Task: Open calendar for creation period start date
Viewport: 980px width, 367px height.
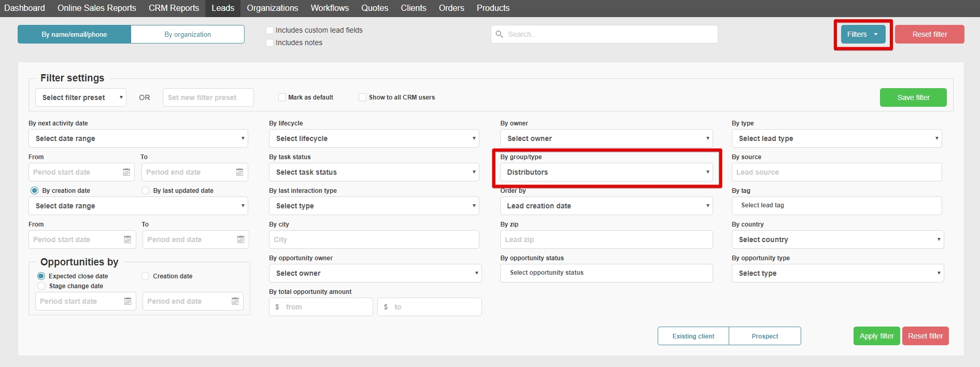Action: (127, 239)
